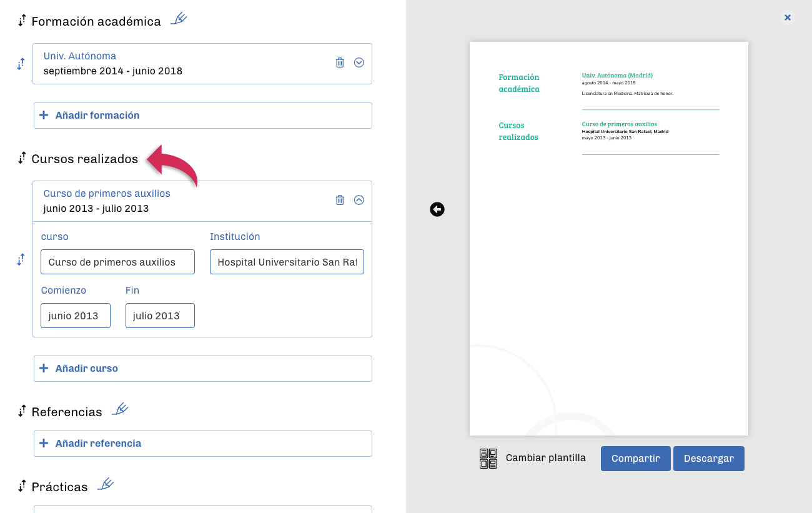812x513 pixels.
Task: Click 'septiembre 2014 - junio 2018' date text
Action: tap(113, 71)
